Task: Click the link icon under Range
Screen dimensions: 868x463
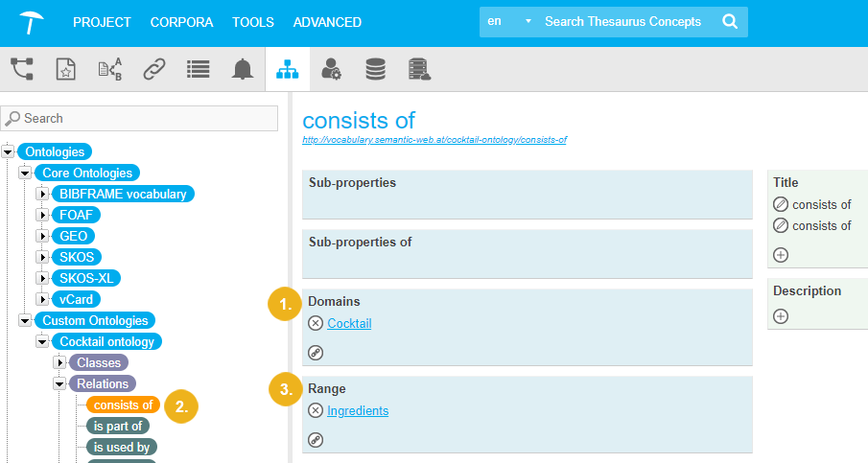Action: pos(317,440)
